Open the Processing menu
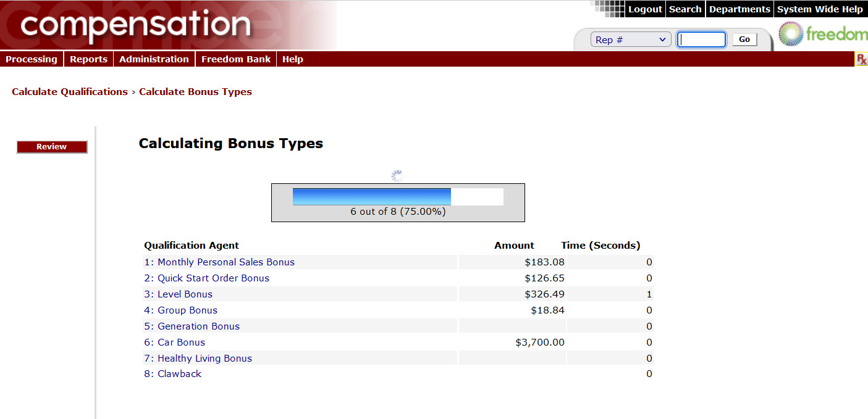The height and width of the screenshot is (419, 868). 31,59
